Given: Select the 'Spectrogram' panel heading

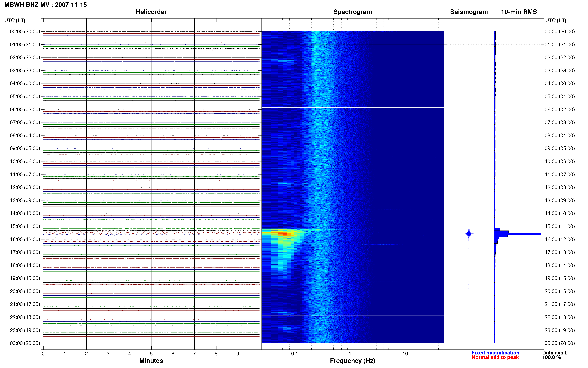Looking at the screenshot, I should 352,12.
